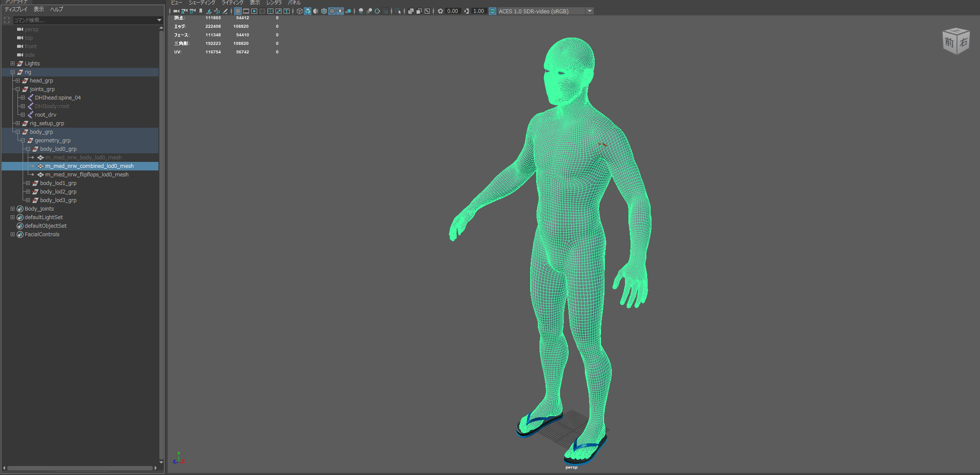980x475 pixels.
Task: Toggle the film gate display icon
Action: (x=246, y=11)
